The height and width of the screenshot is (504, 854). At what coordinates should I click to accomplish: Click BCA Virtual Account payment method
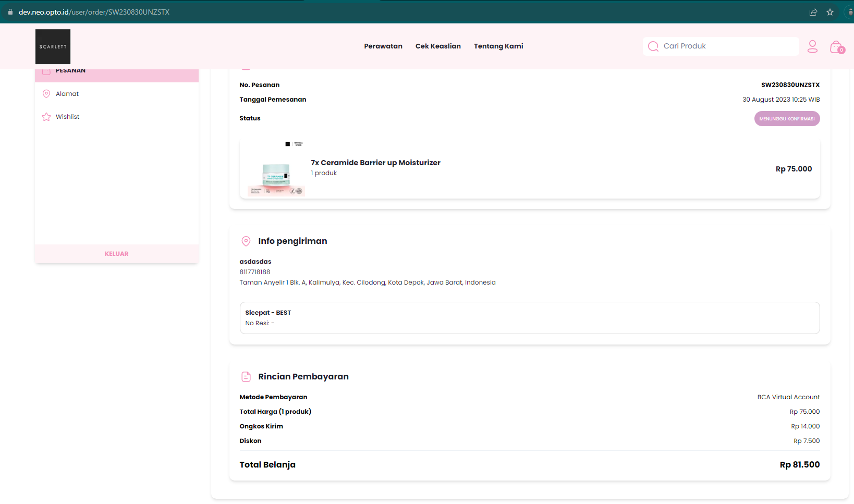coord(788,397)
